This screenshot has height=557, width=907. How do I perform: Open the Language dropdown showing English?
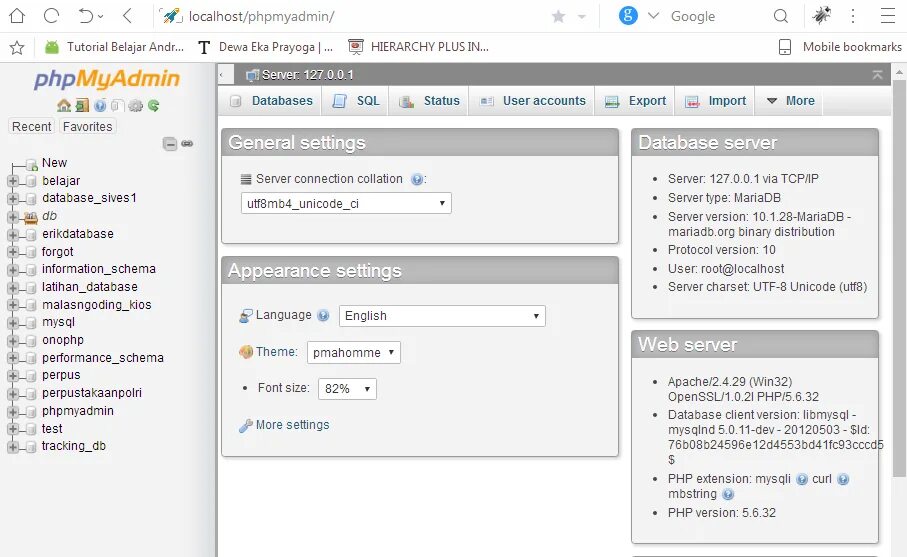[442, 316]
